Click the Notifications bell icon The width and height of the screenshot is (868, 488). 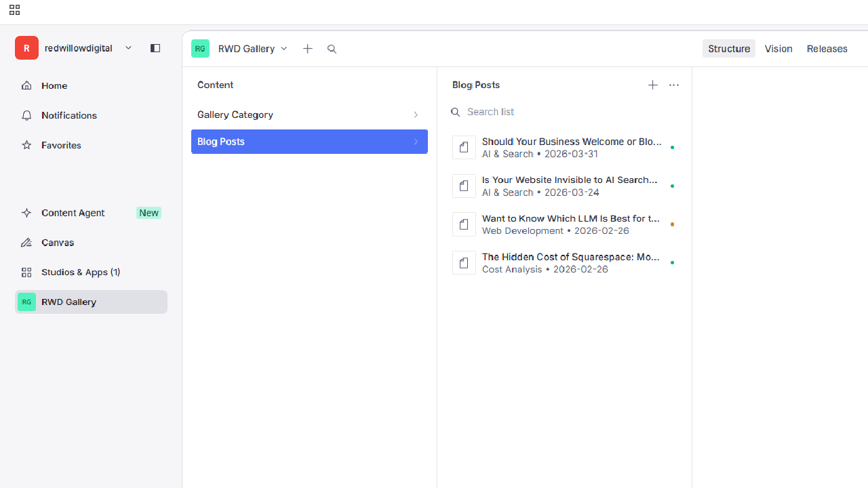click(x=26, y=115)
